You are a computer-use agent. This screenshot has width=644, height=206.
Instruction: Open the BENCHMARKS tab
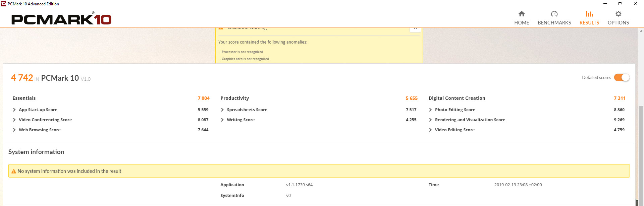(x=554, y=18)
